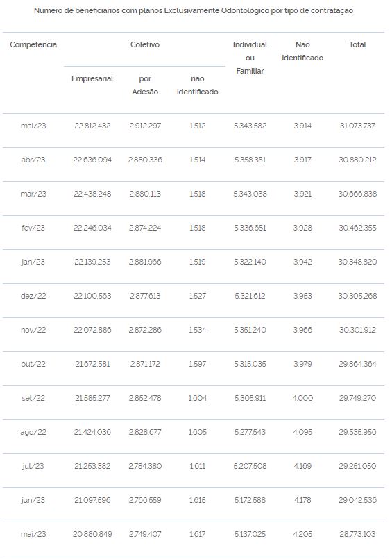Screen dimensions: 392x559
Task: Select the Coletivo group header
Action: [145, 44]
